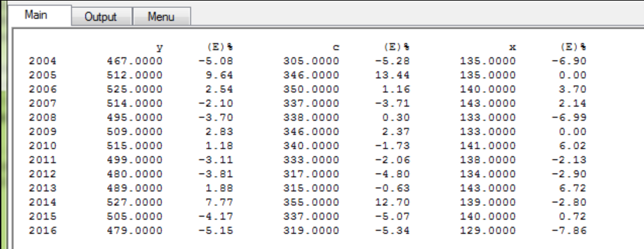Select y value 509.0000
The width and height of the screenshot is (644, 249).
135,131
